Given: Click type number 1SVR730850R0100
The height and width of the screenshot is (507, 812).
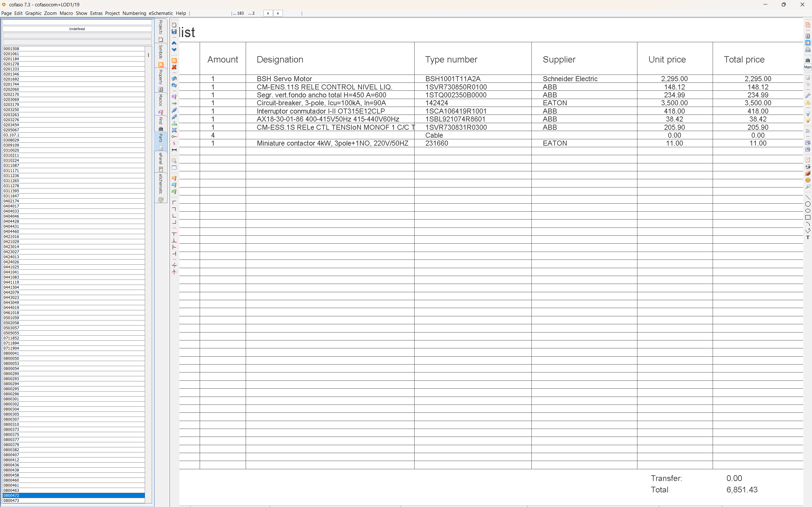Looking at the screenshot, I should [x=456, y=87].
